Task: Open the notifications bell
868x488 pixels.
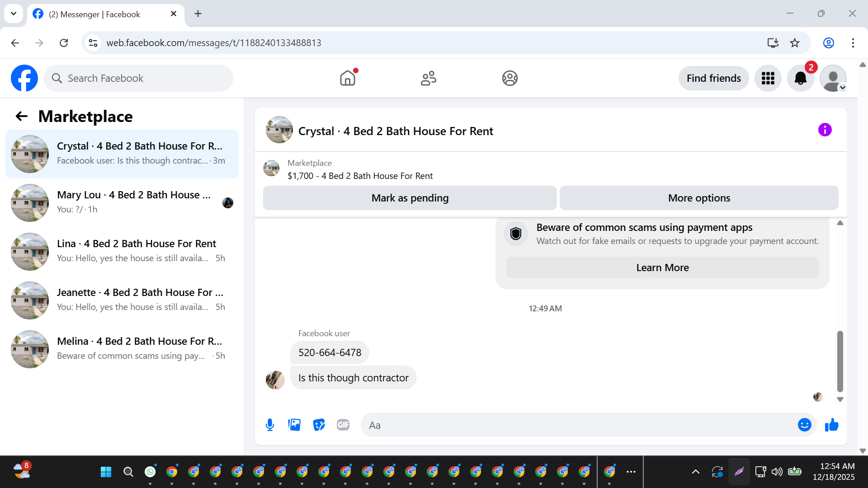Action: (x=800, y=79)
